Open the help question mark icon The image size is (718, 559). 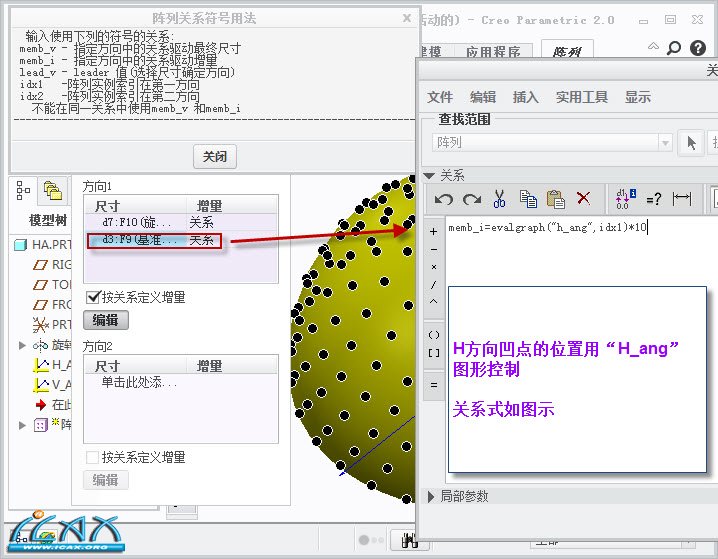pos(698,48)
